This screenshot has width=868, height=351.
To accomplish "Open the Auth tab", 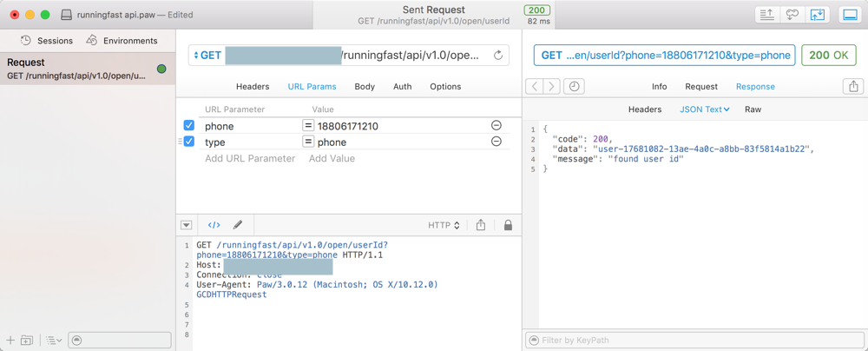I will tap(402, 87).
